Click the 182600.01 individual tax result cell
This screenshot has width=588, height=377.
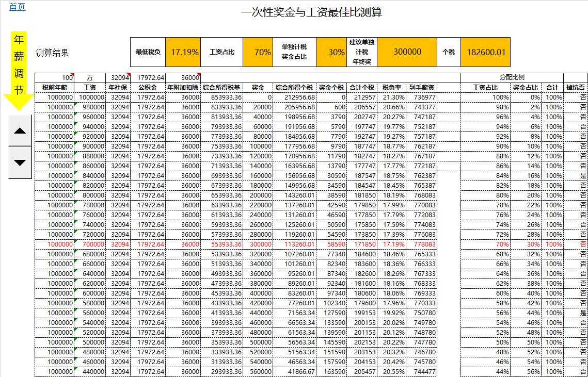(485, 52)
